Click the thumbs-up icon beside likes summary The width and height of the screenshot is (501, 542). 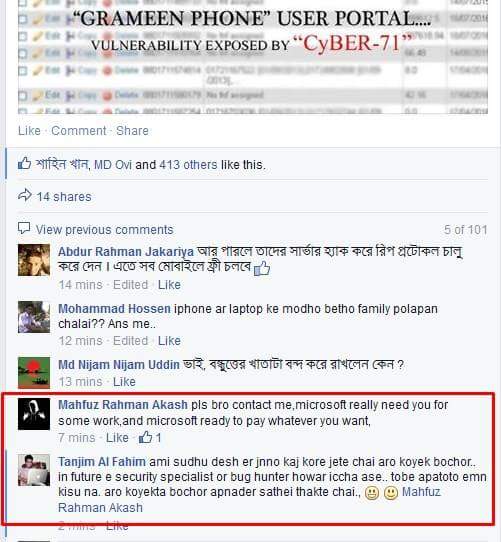click(25, 163)
